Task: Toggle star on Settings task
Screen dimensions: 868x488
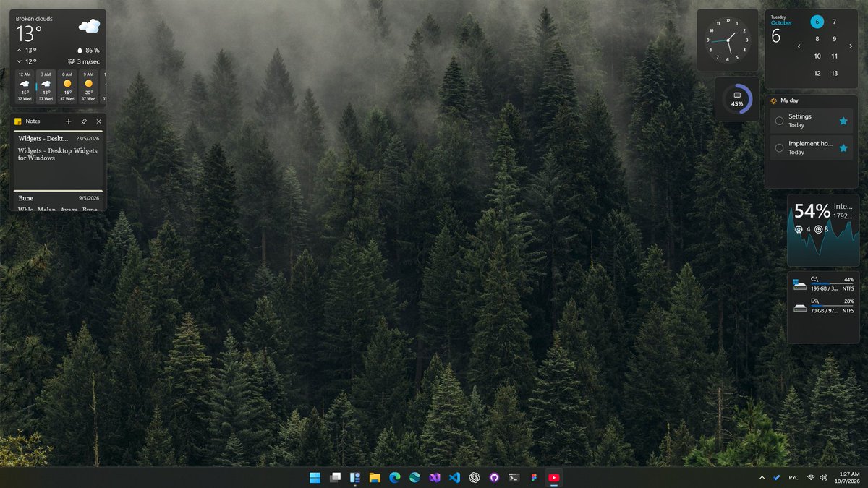Action: coord(843,121)
